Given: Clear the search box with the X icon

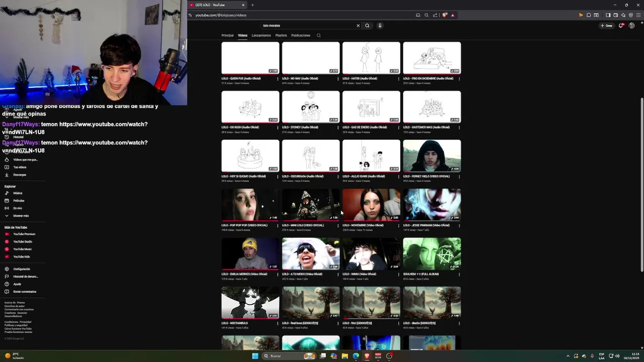Looking at the screenshot, I should click(x=358, y=26).
